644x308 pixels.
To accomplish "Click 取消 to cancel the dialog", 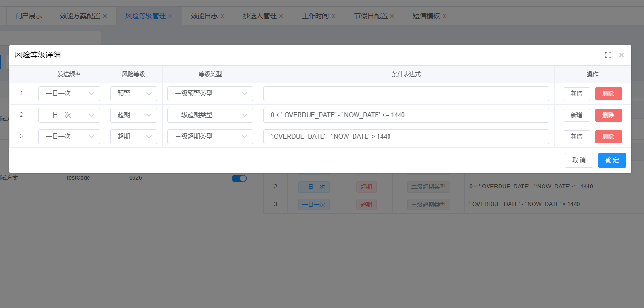I will (x=579, y=160).
